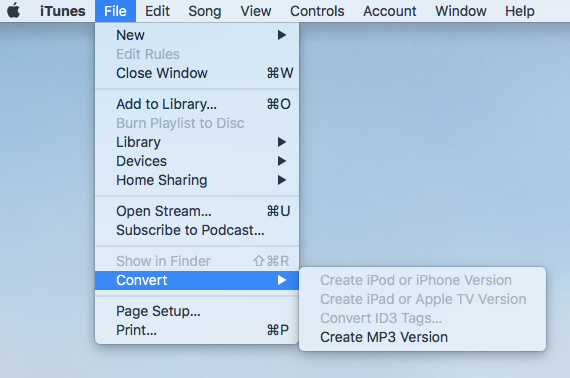Open the Song menu
Image resolution: width=570 pixels, height=378 pixels.
(x=205, y=11)
